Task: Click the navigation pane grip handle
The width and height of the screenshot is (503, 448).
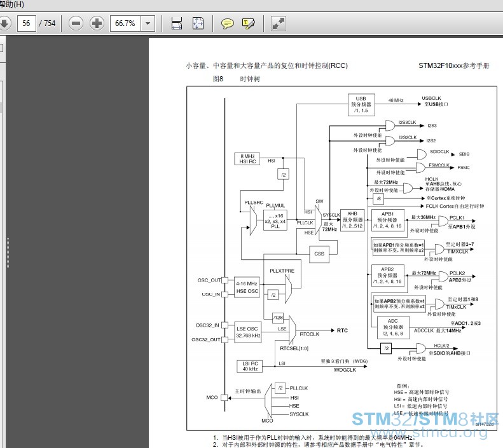Action: (x=8, y=253)
